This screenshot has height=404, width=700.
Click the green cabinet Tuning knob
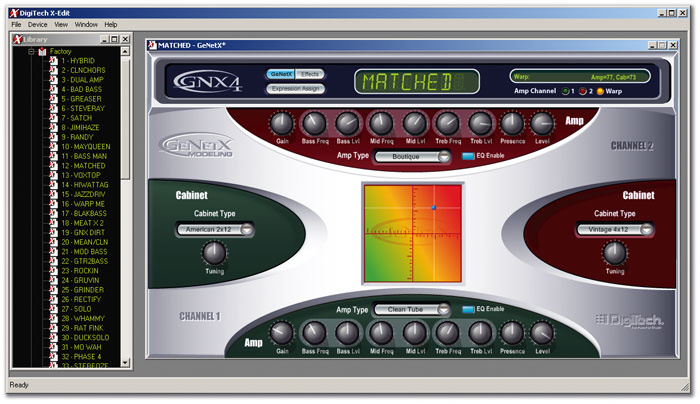[x=214, y=253]
